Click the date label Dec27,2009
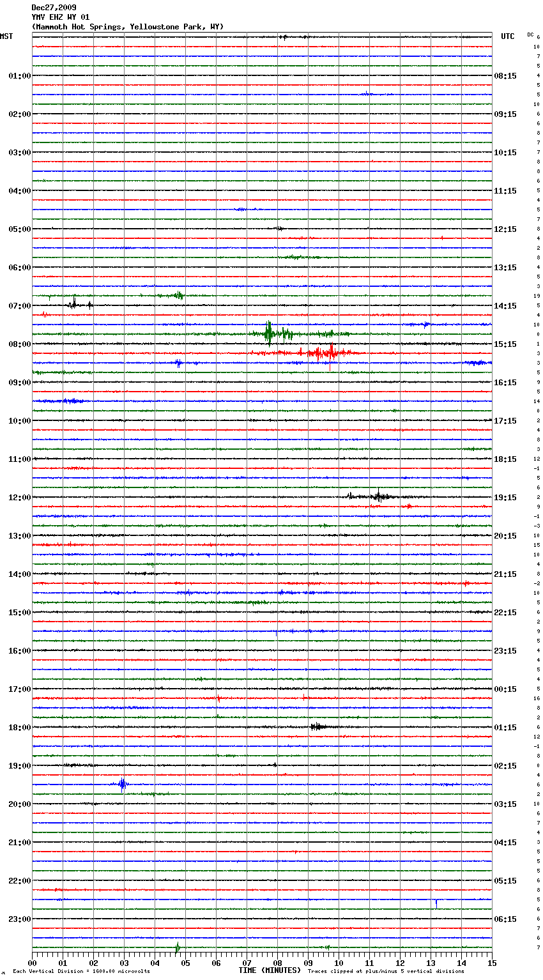Viewport: 543px width, 980px height. point(54,8)
